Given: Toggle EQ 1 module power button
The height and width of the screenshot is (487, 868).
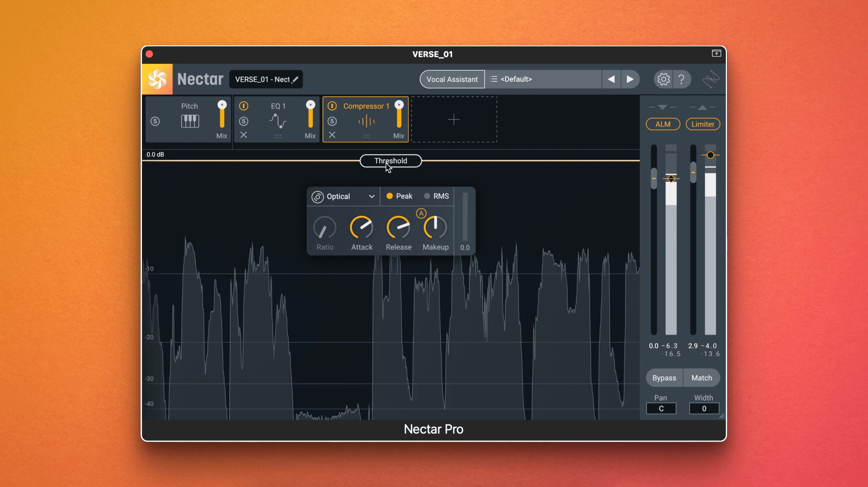Looking at the screenshot, I should (x=244, y=106).
